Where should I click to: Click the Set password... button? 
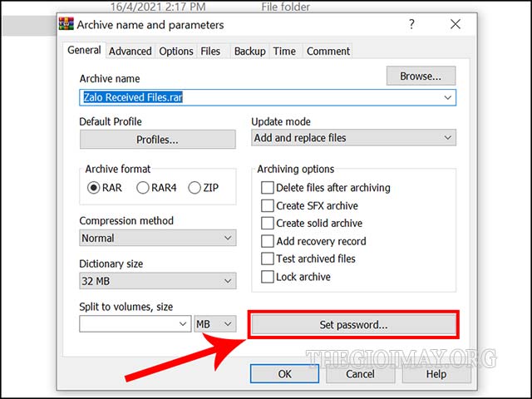point(353,325)
